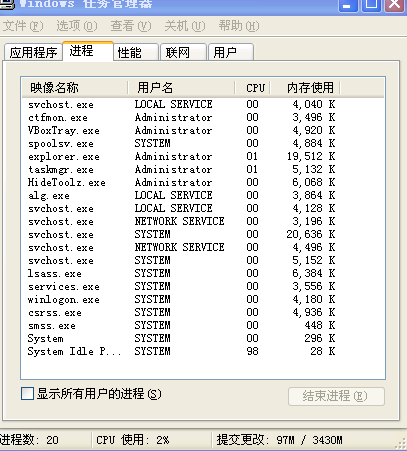Image resolution: width=407 pixels, height=451 pixels.
Task: Sort by the 内存使用 column header
Action: 305,88
